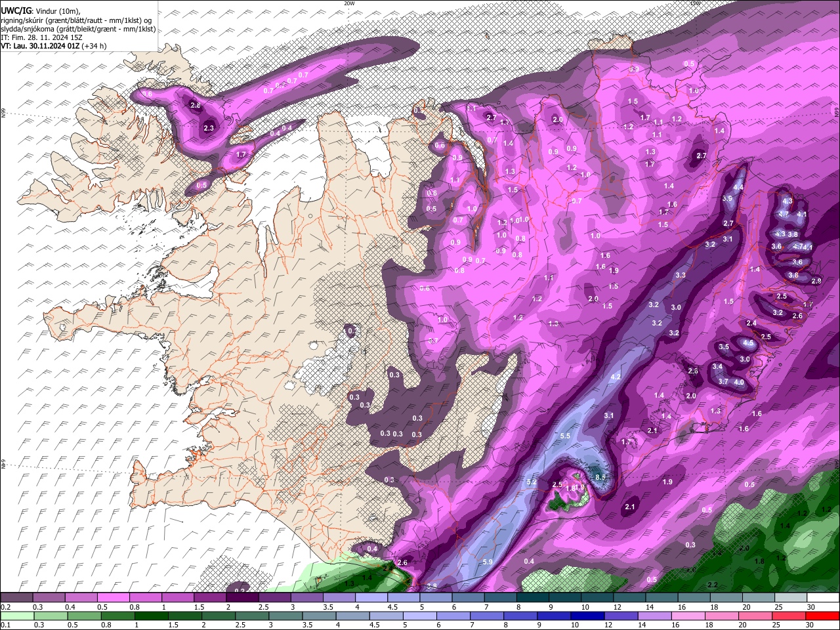The height and width of the screenshot is (630, 840).
Task: Click the 4.5 value in the southeast
Action: tap(748, 343)
